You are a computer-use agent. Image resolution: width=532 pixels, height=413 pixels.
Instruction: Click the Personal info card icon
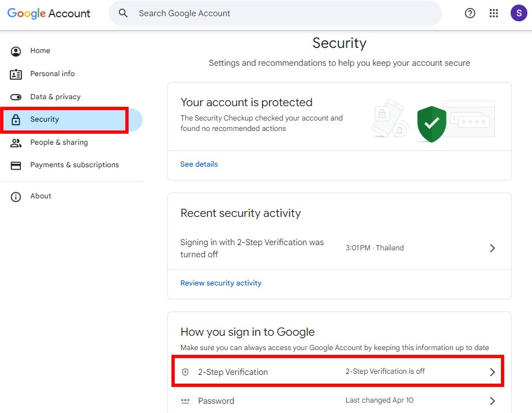click(x=16, y=74)
